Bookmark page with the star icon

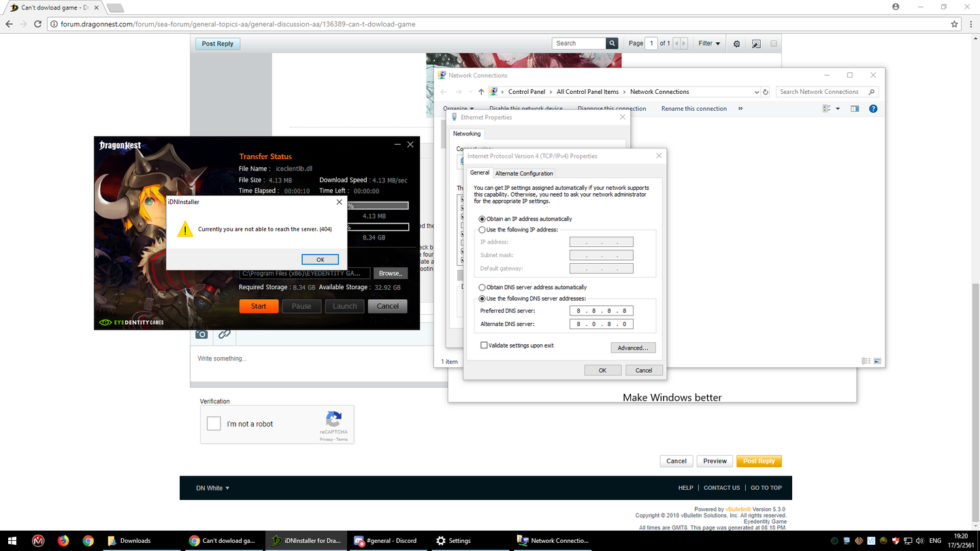pyautogui.click(x=955, y=24)
